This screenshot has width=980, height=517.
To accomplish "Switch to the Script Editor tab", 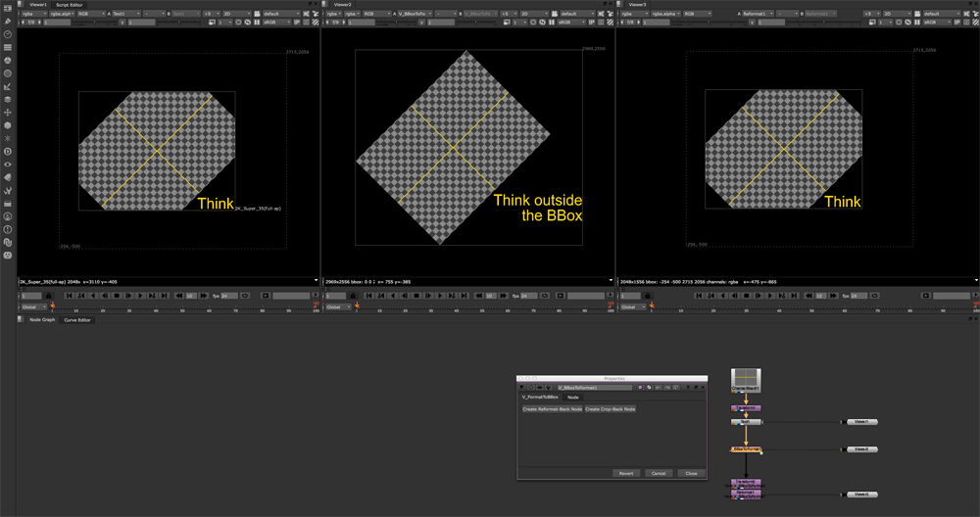I will coord(70,4).
